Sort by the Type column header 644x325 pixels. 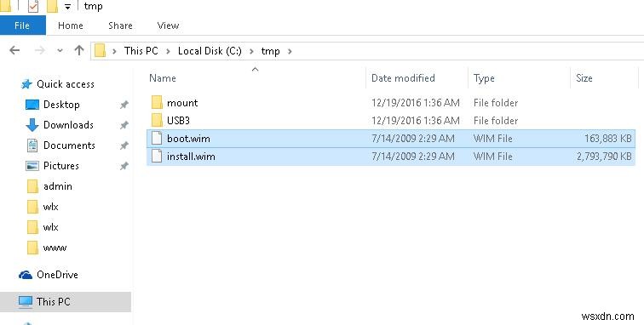(x=484, y=78)
